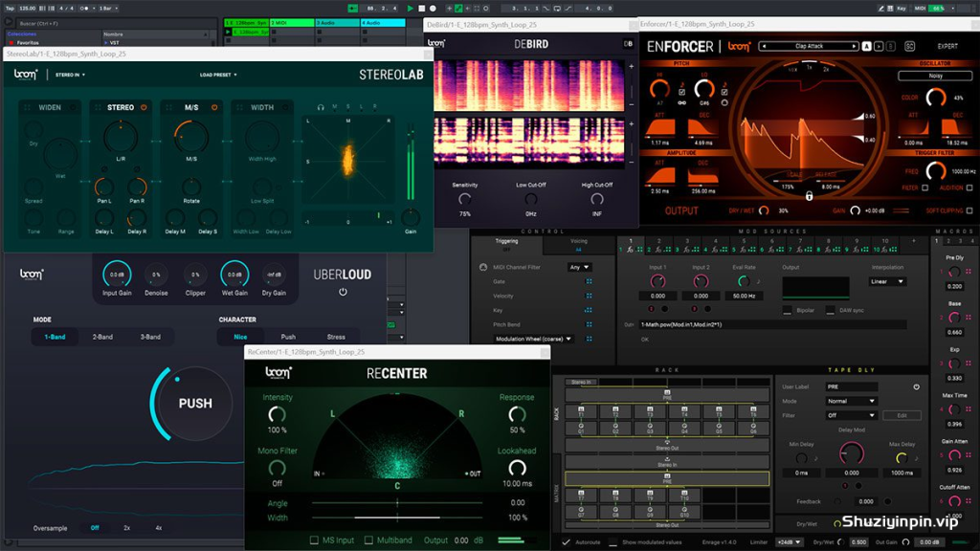Click the SC sidechain icon in Enforcer

click(909, 46)
